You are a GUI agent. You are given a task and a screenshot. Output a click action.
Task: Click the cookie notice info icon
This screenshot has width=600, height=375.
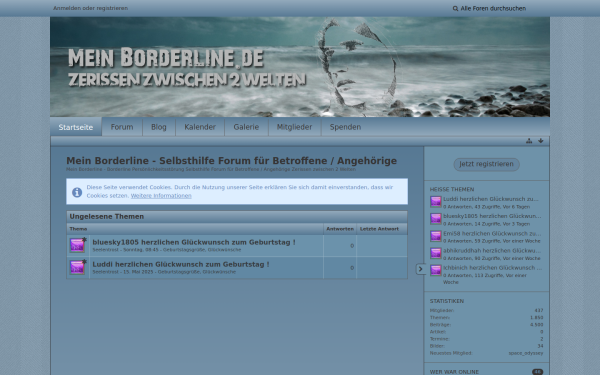click(x=77, y=192)
